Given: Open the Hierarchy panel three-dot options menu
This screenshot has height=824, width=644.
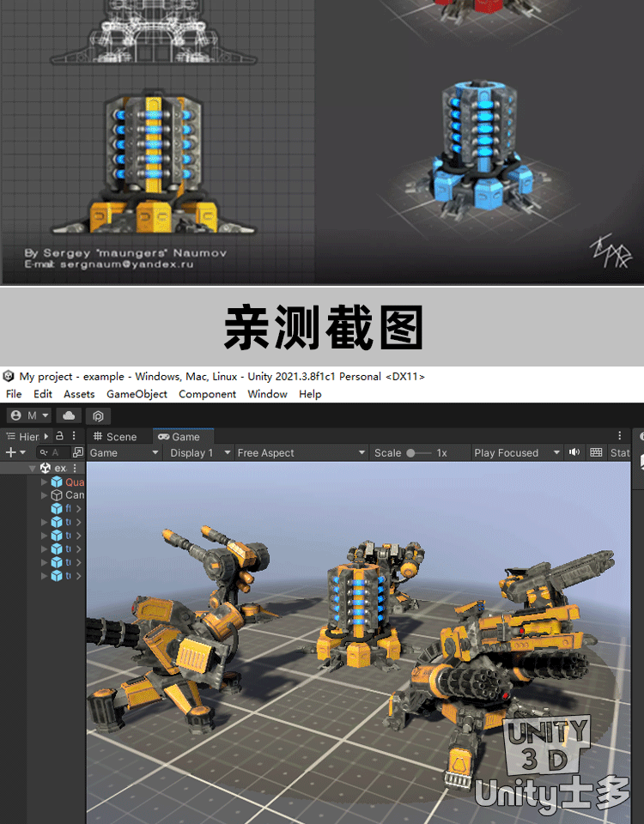Looking at the screenshot, I should 74,436.
